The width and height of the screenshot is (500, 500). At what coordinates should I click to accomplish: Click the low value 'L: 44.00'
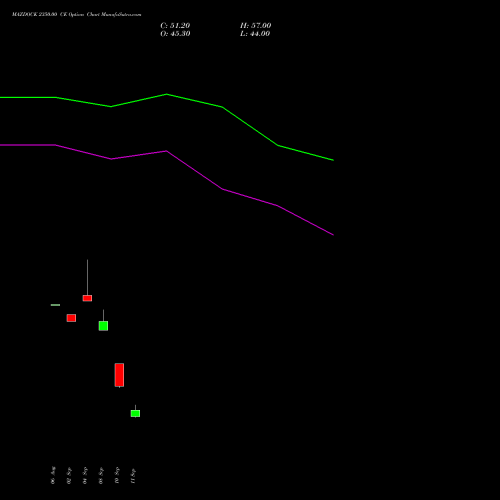[255, 34]
